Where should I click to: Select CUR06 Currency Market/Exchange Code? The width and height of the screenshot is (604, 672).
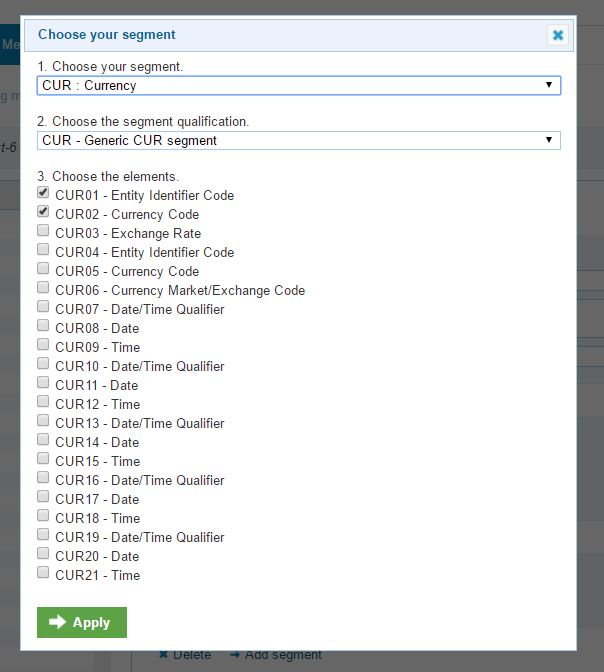(43, 288)
